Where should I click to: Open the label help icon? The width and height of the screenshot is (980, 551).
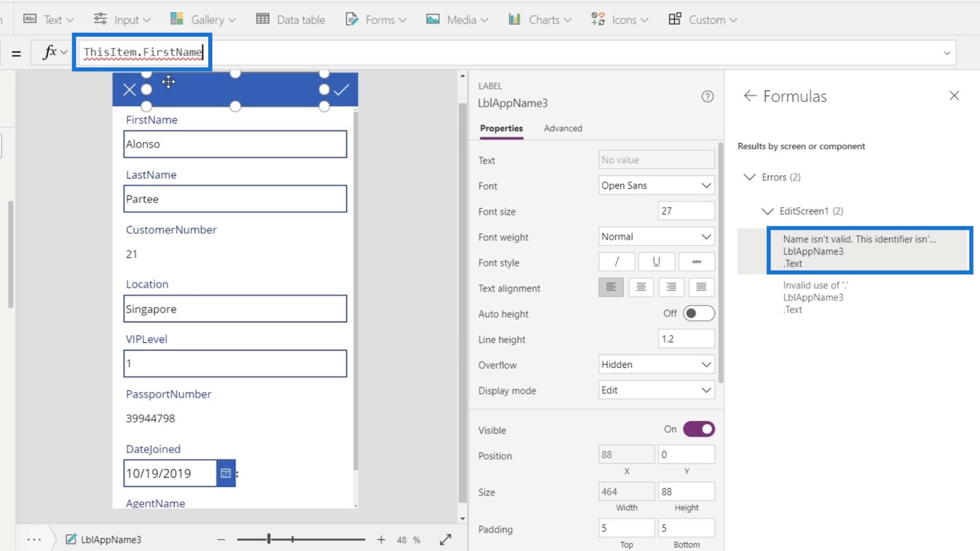[708, 97]
